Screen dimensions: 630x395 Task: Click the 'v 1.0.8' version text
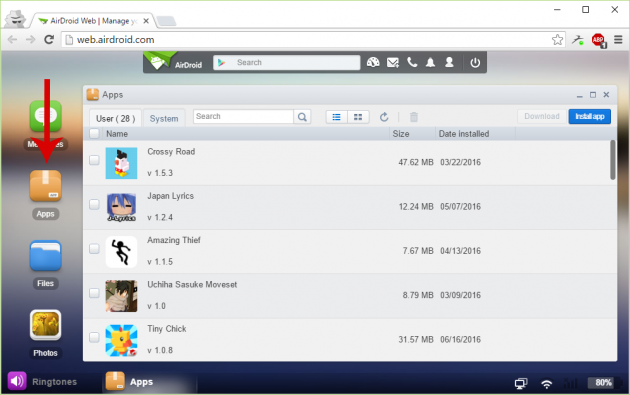click(160, 350)
